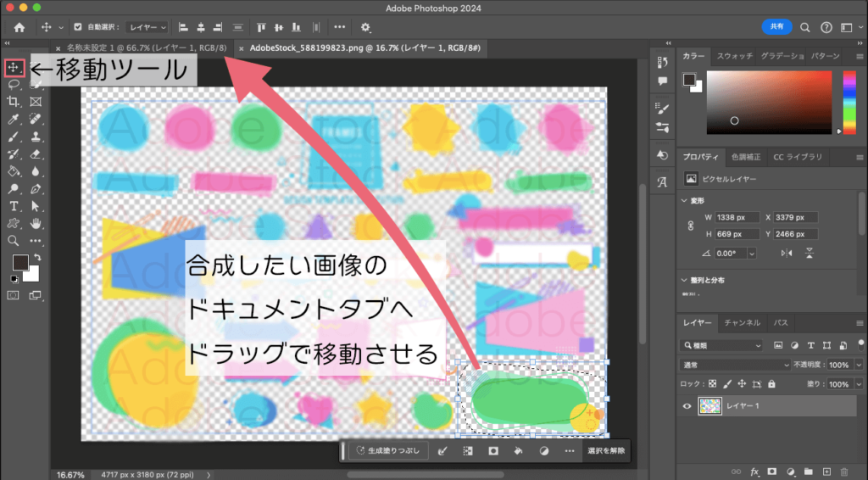Select the Brush tool
The height and width of the screenshot is (480, 868).
pyautogui.click(x=14, y=137)
